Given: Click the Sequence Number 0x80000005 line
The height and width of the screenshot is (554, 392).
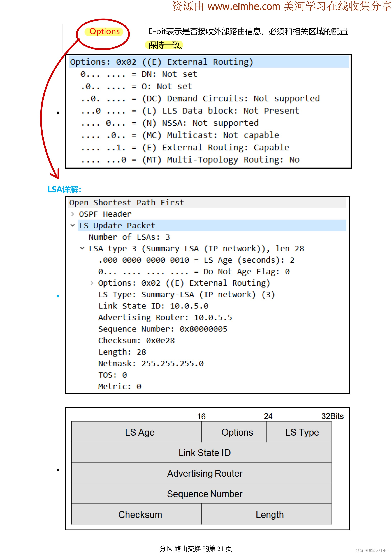Looking at the screenshot, I should (x=163, y=329).
